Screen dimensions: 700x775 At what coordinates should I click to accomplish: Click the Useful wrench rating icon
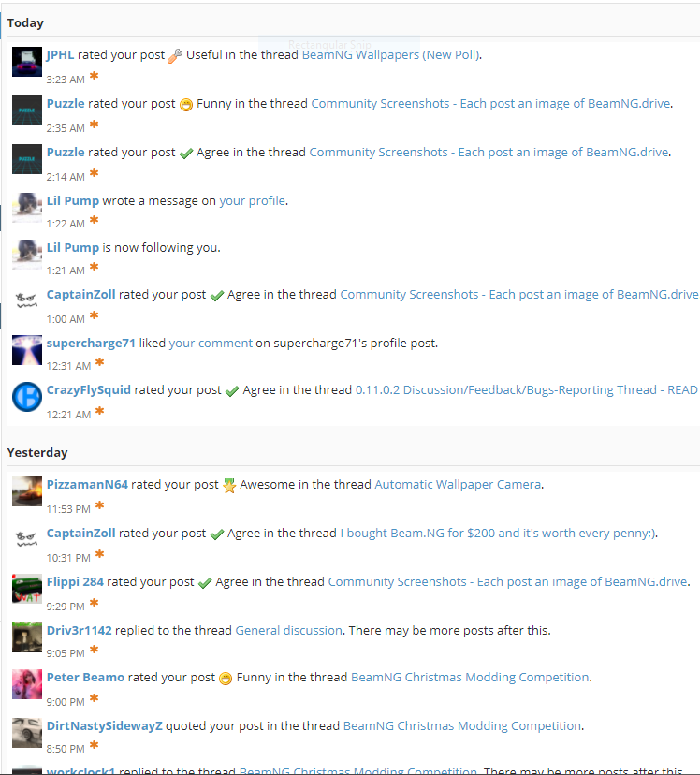[x=174, y=56]
